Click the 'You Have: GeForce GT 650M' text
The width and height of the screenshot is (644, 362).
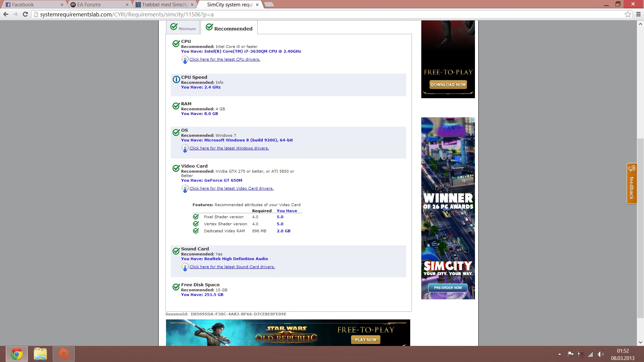click(x=212, y=180)
